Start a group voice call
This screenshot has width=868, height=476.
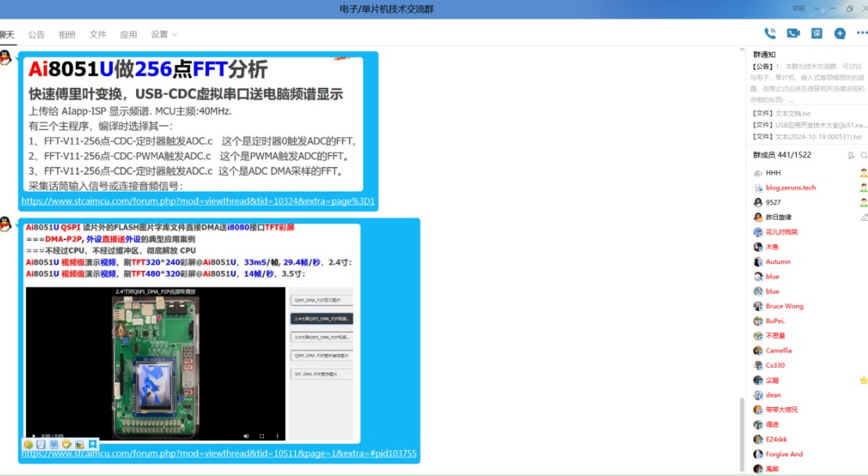point(770,33)
